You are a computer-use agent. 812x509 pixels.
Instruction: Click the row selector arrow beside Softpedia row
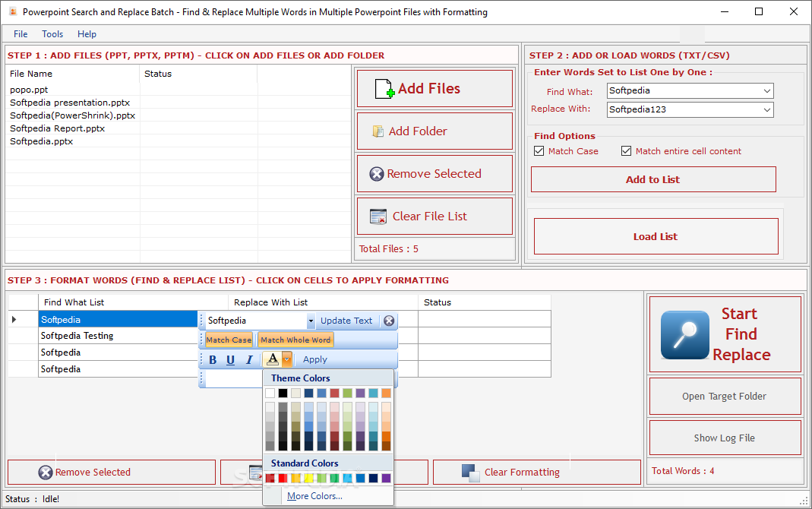[x=14, y=320]
